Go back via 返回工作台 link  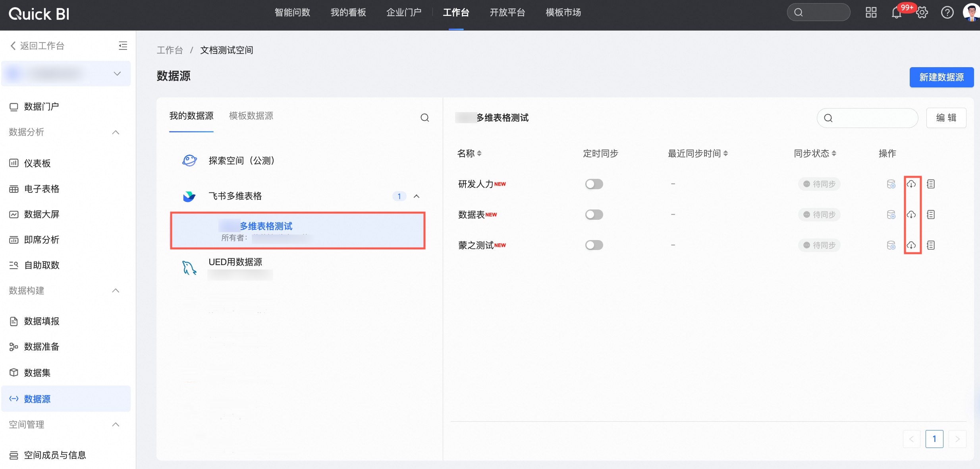pyautogui.click(x=37, y=46)
